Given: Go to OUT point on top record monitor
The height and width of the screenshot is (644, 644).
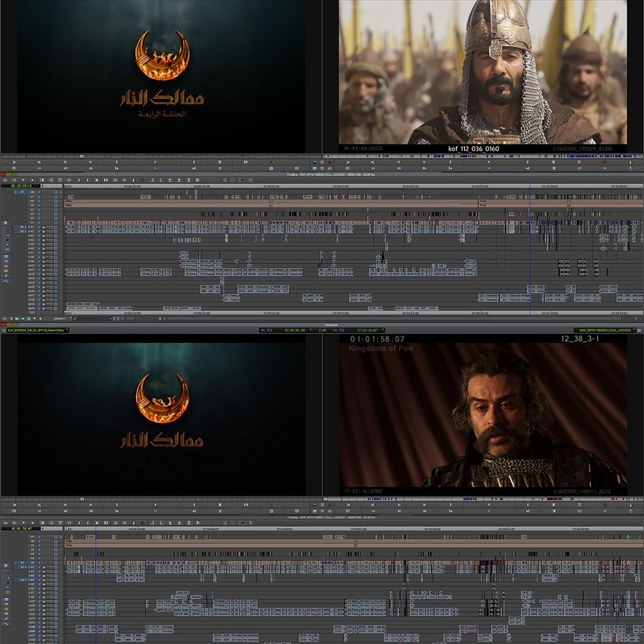Looking at the screenshot, I should (x=528, y=168).
